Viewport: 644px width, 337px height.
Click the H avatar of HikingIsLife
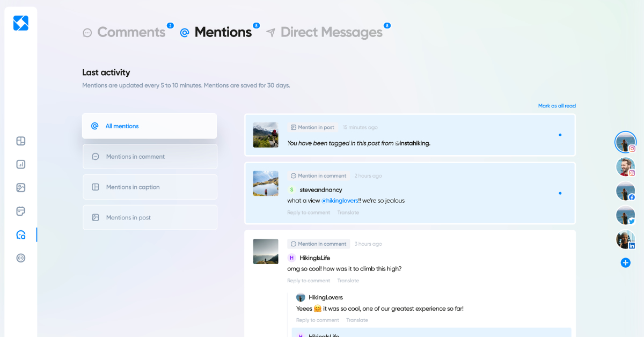[x=291, y=258]
